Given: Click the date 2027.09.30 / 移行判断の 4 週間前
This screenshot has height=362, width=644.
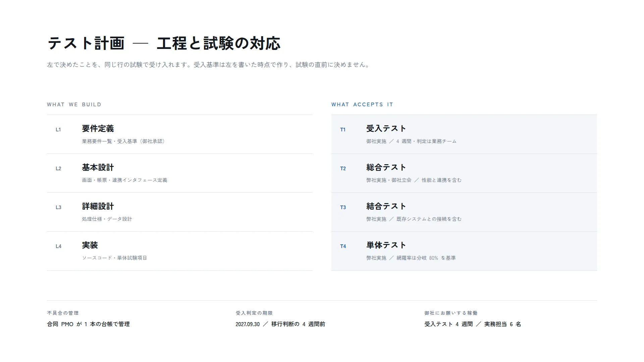Looking at the screenshot, I should tap(280, 324).
